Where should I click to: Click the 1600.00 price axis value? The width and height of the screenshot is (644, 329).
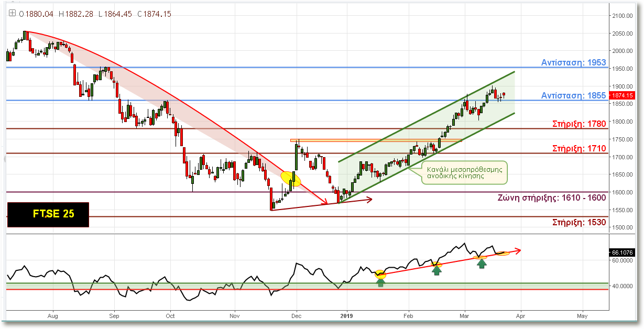point(623,192)
